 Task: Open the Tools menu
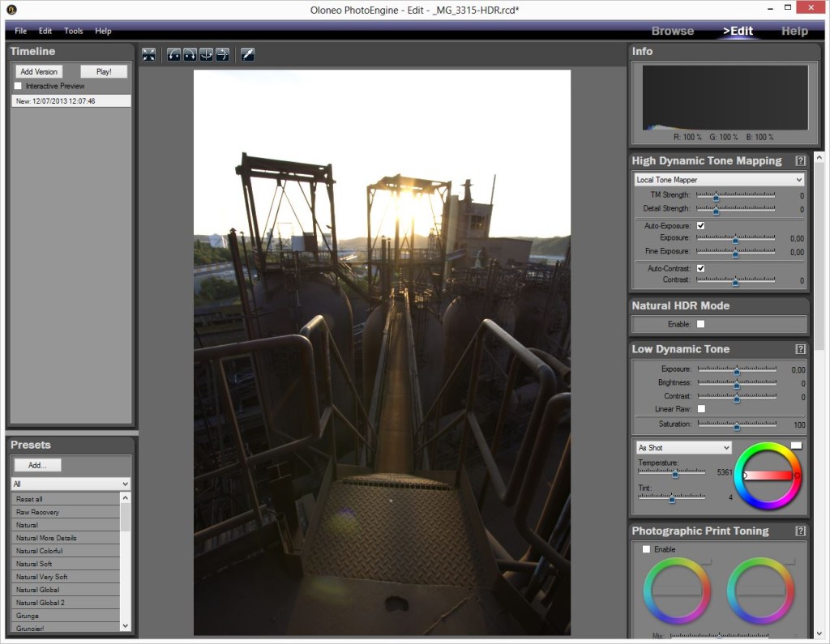click(73, 31)
